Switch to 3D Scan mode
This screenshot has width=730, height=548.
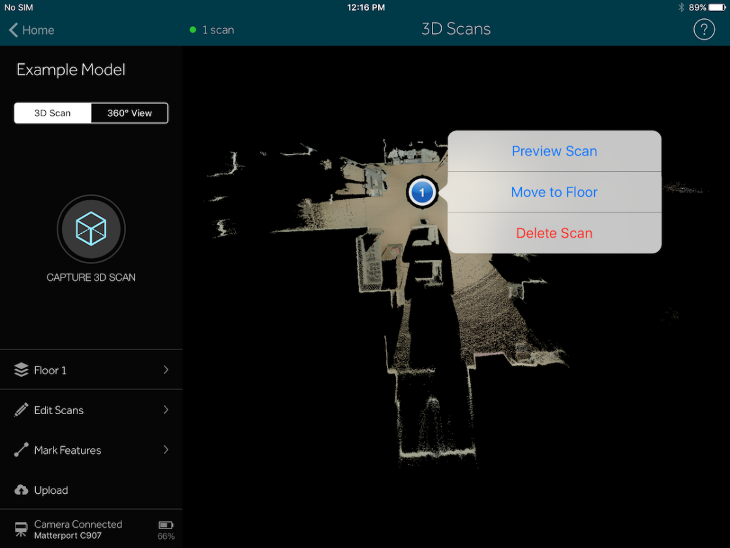pos(53,113)
